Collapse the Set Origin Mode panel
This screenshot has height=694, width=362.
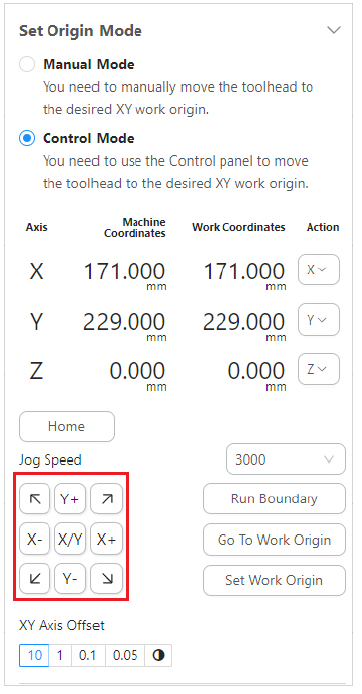(334, 30)
